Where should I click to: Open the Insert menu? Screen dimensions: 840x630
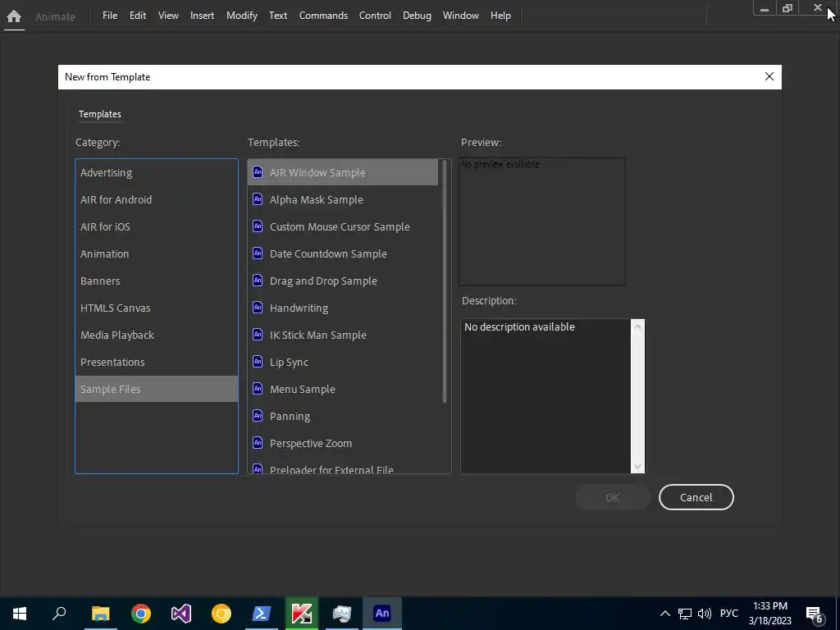click(x=202, y=16)
